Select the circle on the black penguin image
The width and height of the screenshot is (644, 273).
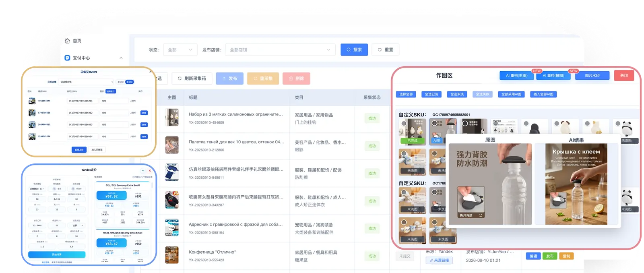point(526,123)
